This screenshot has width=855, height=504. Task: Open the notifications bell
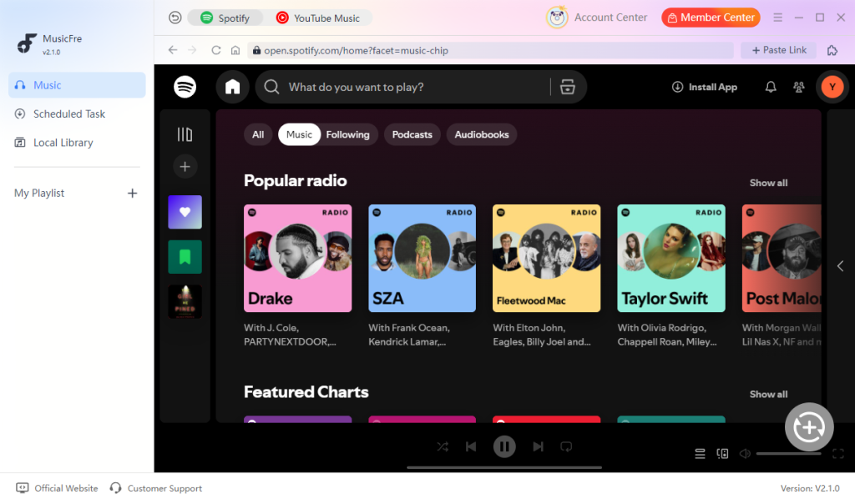(x=771, y=87)
